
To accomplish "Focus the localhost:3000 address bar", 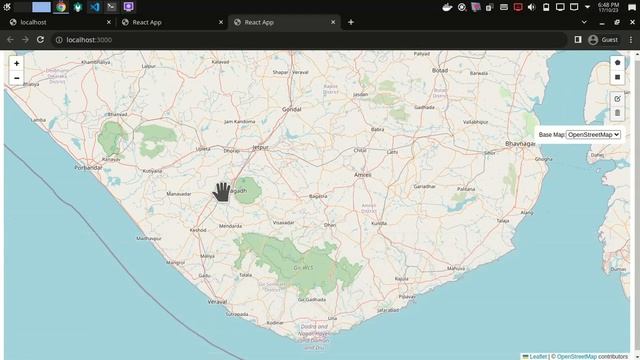I will pyautogui.click(x=310, y=40).
